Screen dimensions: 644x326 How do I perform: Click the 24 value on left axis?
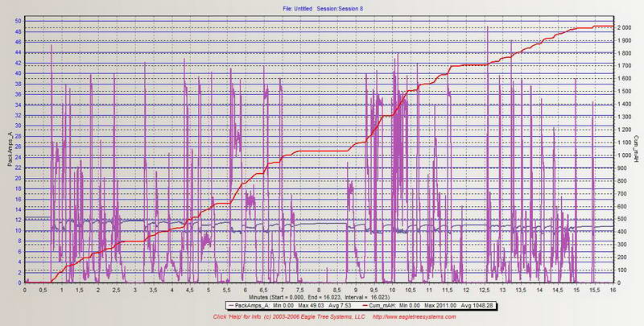(x=19, y=158)
